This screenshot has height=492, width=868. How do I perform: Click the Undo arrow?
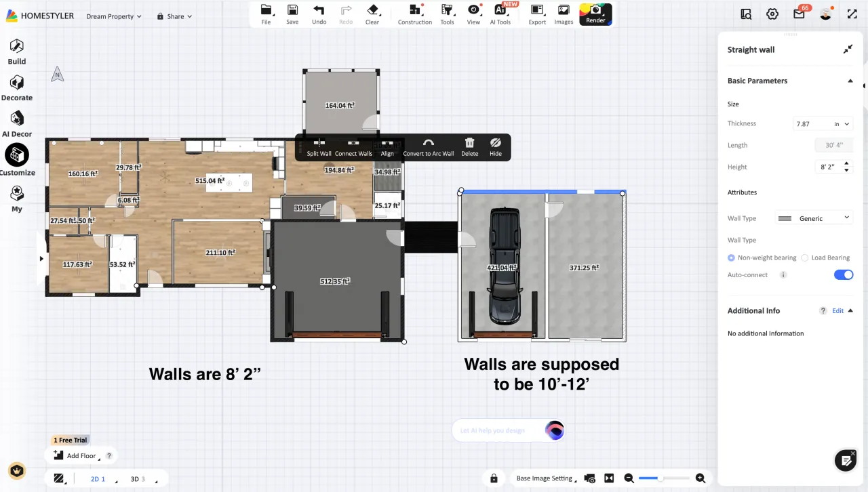point(319,10)
